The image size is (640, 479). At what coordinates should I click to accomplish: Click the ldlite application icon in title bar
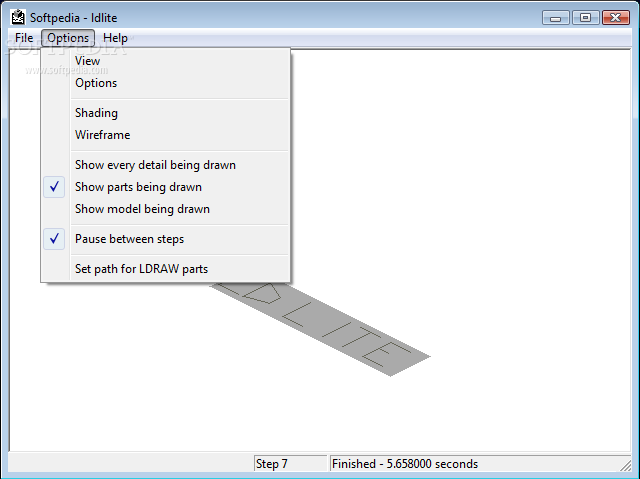[x=18, y=17]
